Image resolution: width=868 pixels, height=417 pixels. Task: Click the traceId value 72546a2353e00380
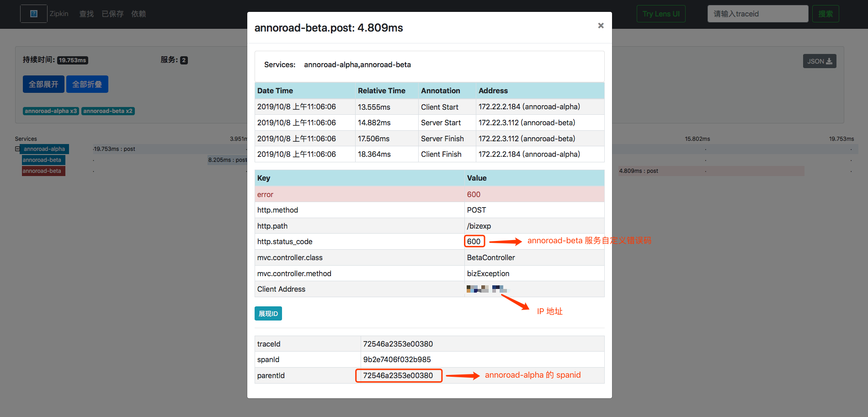(398, 344)
